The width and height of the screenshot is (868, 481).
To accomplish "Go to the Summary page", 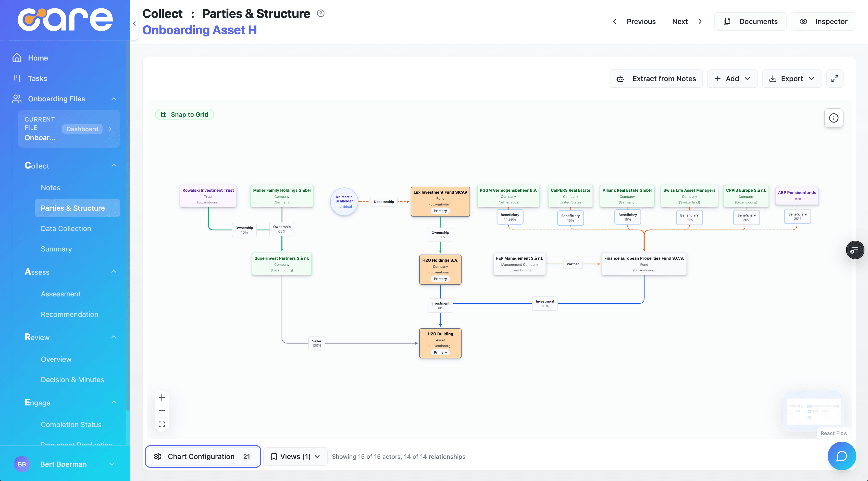I will (56, 249).
